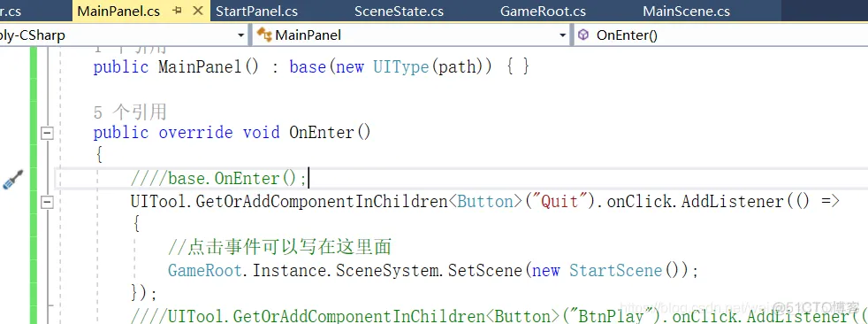Click the pin icon on MainPanel.cs tab

(x=178, y=11)
